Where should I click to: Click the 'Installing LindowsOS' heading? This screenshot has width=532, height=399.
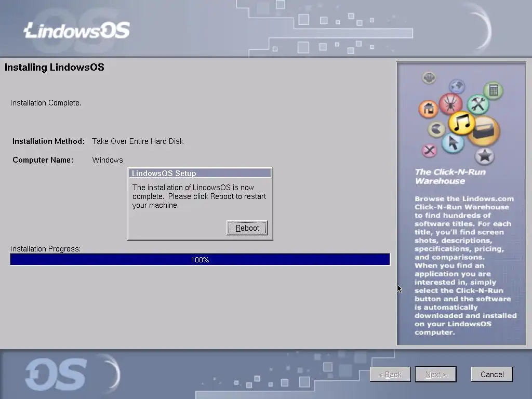54,67
